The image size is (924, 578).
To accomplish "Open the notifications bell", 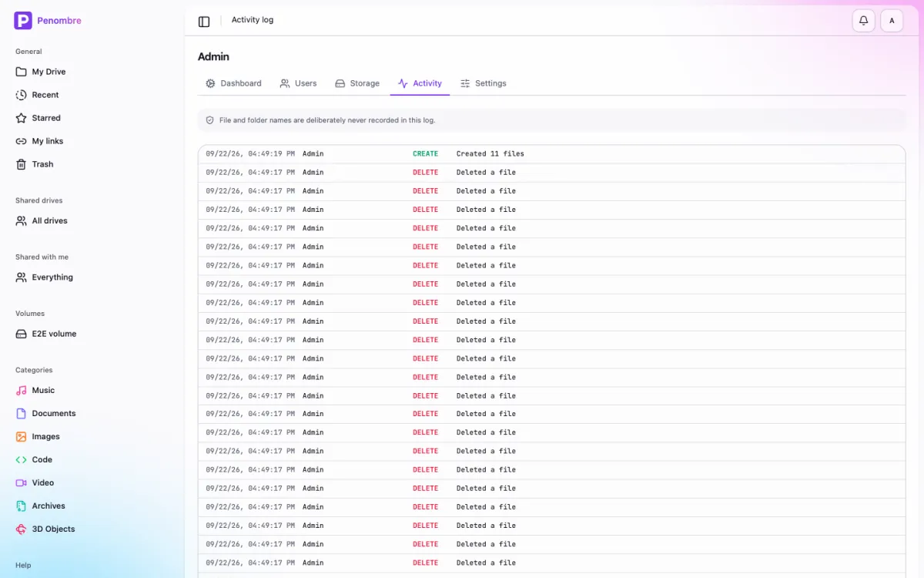I will tap(864, 21).
